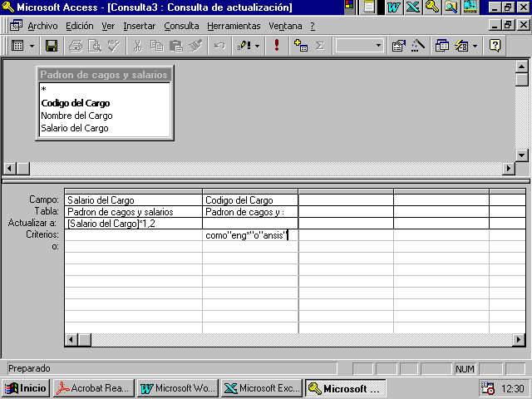Open the Top Values combo box
Viewport: 532px width, 399px height.
click(x=360, y=46)
